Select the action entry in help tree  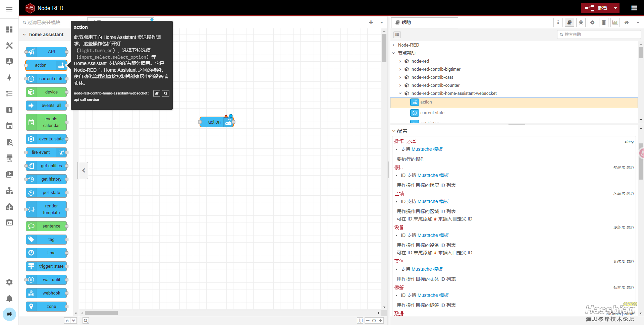tap(514, 103)
